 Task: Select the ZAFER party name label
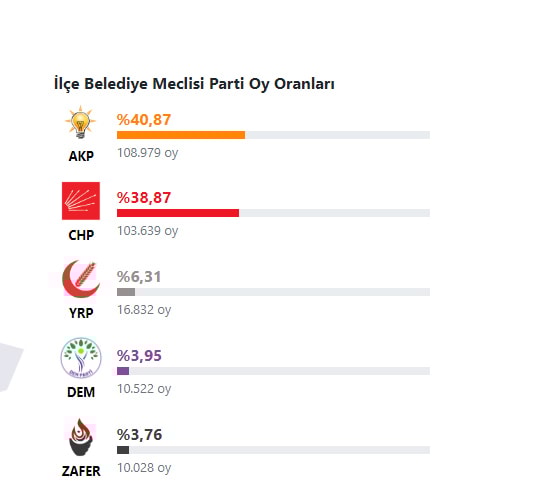pyautogui.click(x=81, y=471)
